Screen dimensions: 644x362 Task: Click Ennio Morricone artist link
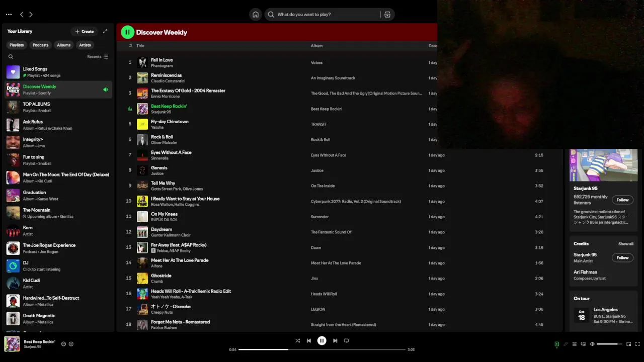tap(164, 97)
